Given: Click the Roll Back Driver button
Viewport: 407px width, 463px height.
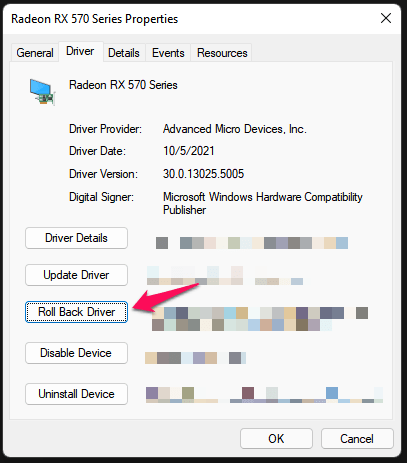Looking at the screenshot, I should click(x=76, y=312).
